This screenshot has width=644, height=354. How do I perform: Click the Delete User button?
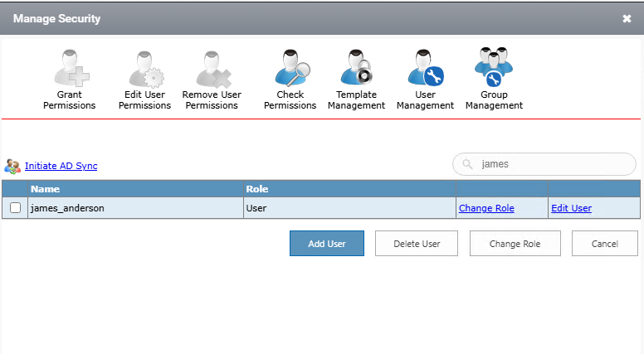(x=417, y=244)
